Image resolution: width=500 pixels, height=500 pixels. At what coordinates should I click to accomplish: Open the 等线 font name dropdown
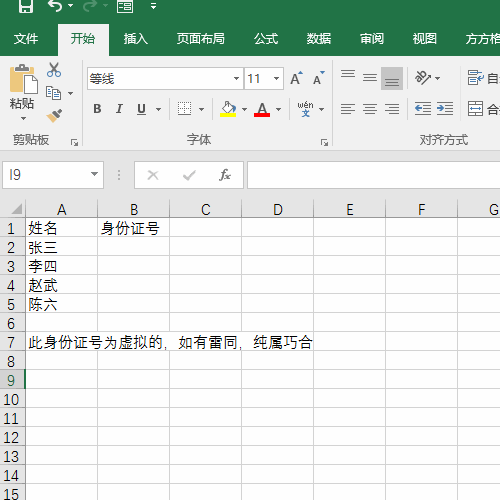pos(236,79)
